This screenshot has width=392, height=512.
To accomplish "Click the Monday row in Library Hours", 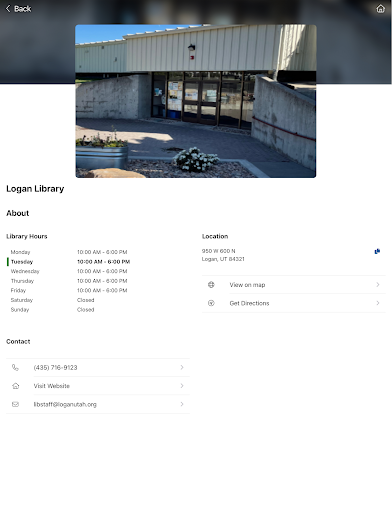I will (x=69, y=252).
